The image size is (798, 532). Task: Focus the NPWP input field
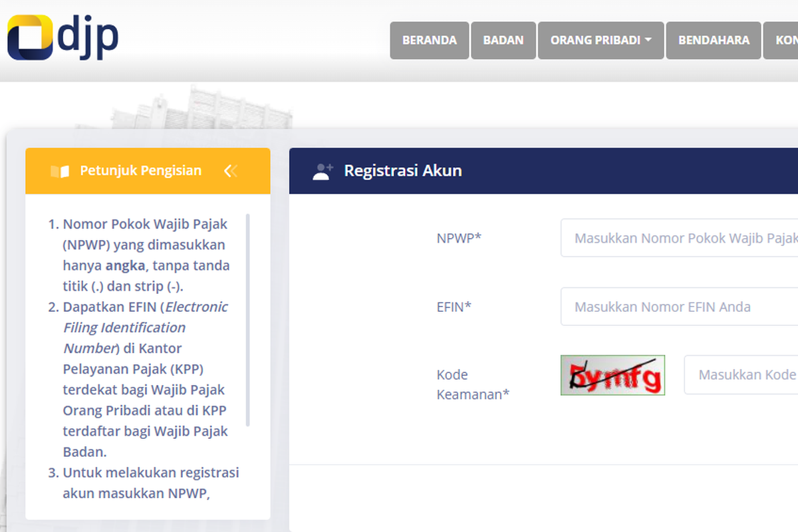[x=678, y=238]
